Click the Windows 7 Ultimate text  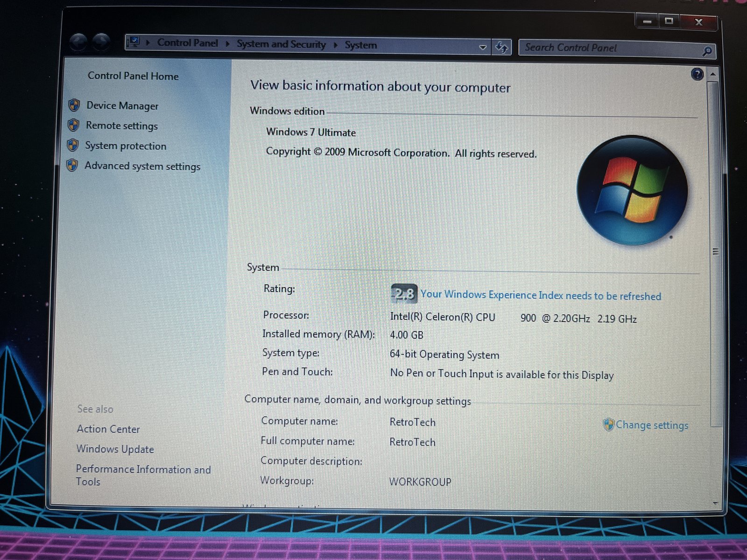311,133
